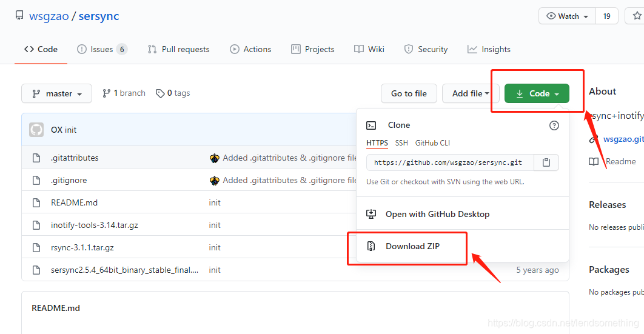Open the OX init commit message
This screenshot has height=334, width=644.
pyautogui.click(x=64, y=130)
